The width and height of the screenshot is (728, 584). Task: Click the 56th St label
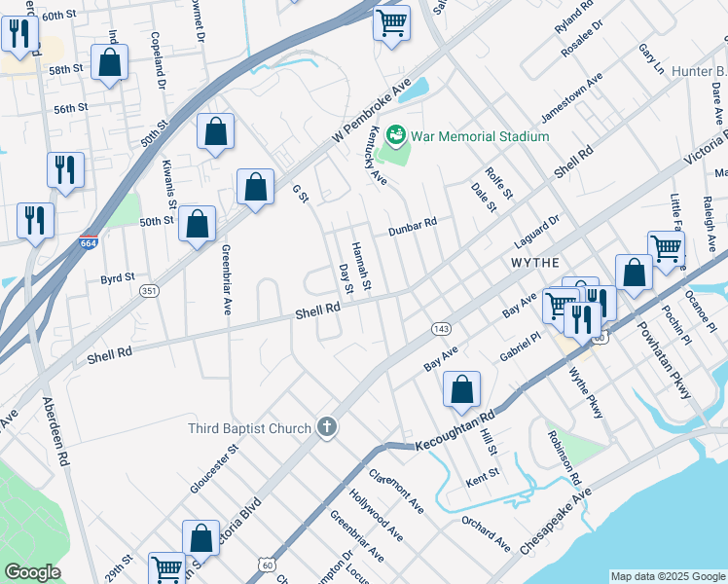[71, 108]
